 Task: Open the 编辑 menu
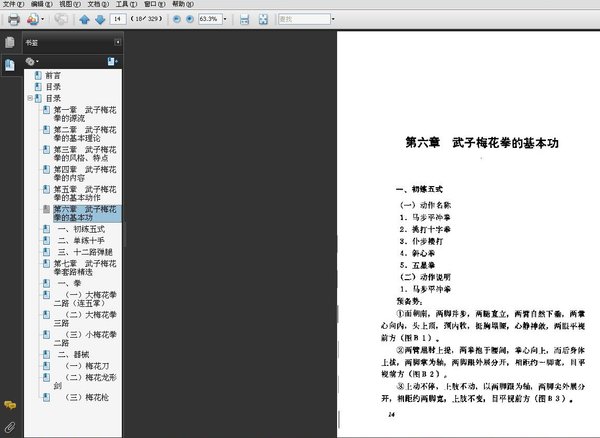click(x=42, y=4)
